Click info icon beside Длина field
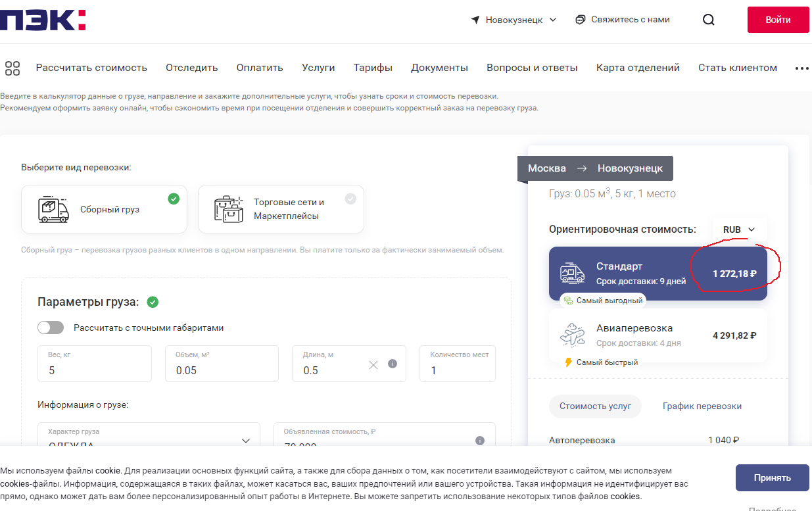Image resolution: width=812 pixels, height=511 pixels. 393,364
